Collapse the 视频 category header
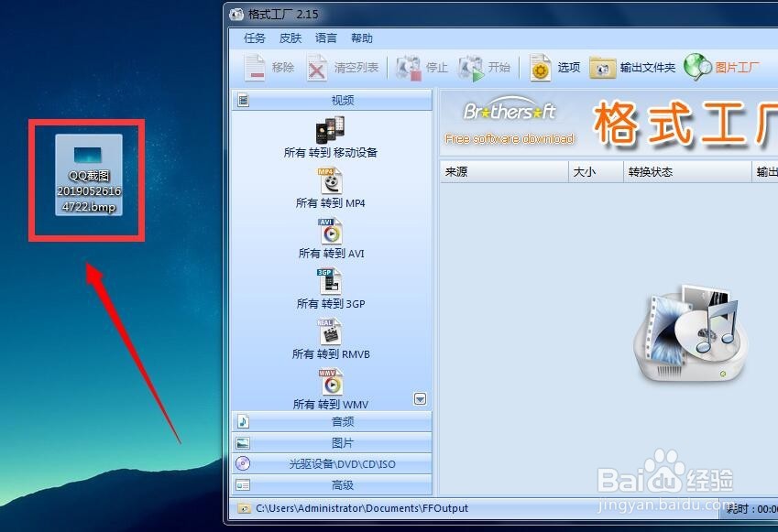The image size is (778, 532). pos(332,101)
